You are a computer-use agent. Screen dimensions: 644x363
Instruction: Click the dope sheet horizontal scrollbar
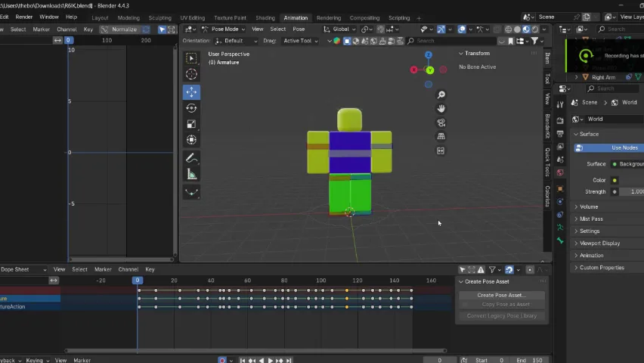point(255,351)
